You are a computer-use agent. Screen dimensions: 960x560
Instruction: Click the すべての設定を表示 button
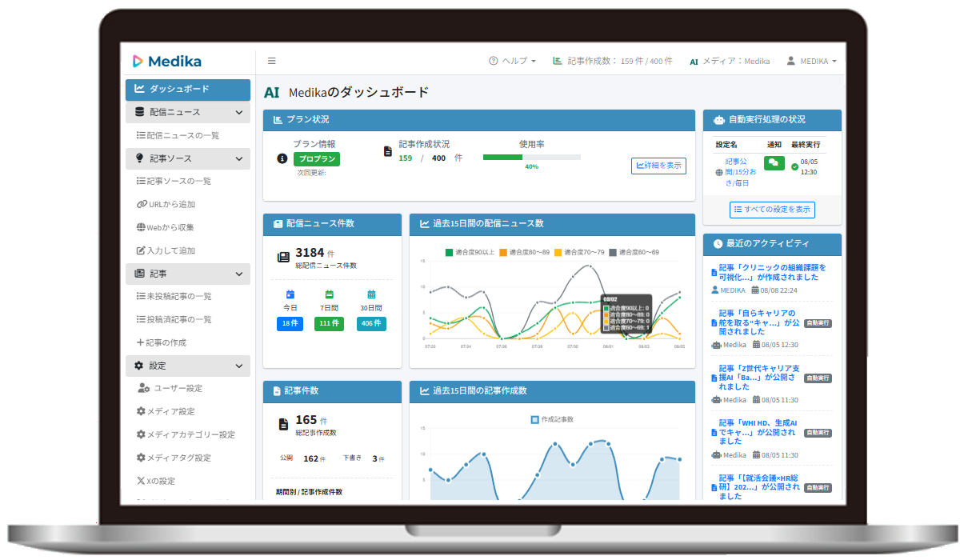[772, 210]
